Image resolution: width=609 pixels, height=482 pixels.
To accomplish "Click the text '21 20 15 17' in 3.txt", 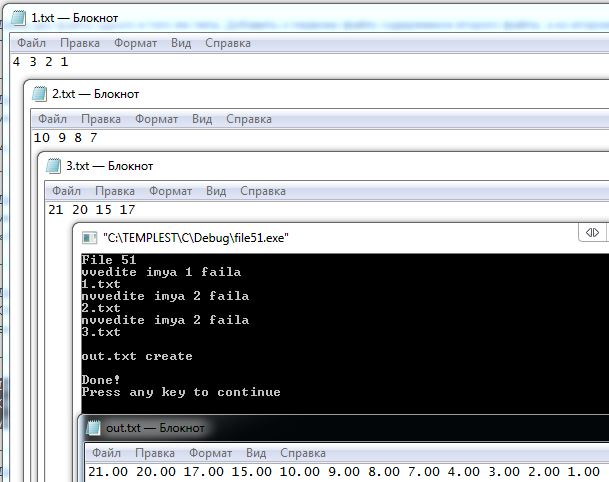I will click(x=92, y=210).
